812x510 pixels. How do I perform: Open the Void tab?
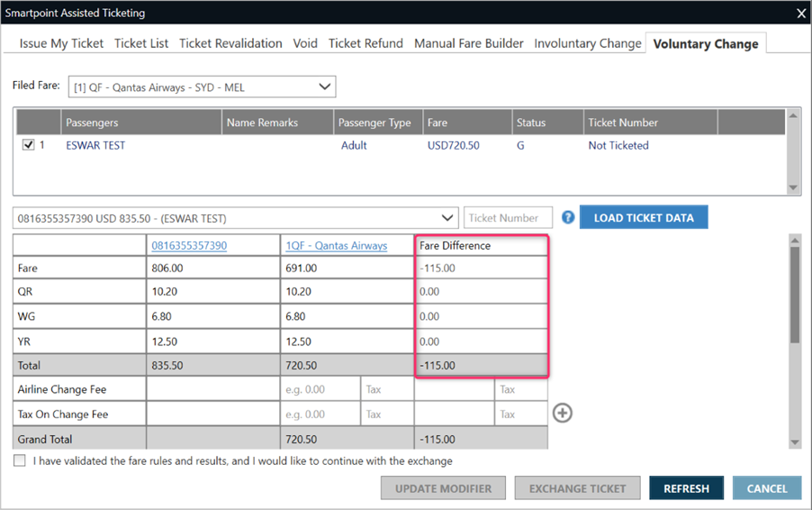[x=305, y=43]
